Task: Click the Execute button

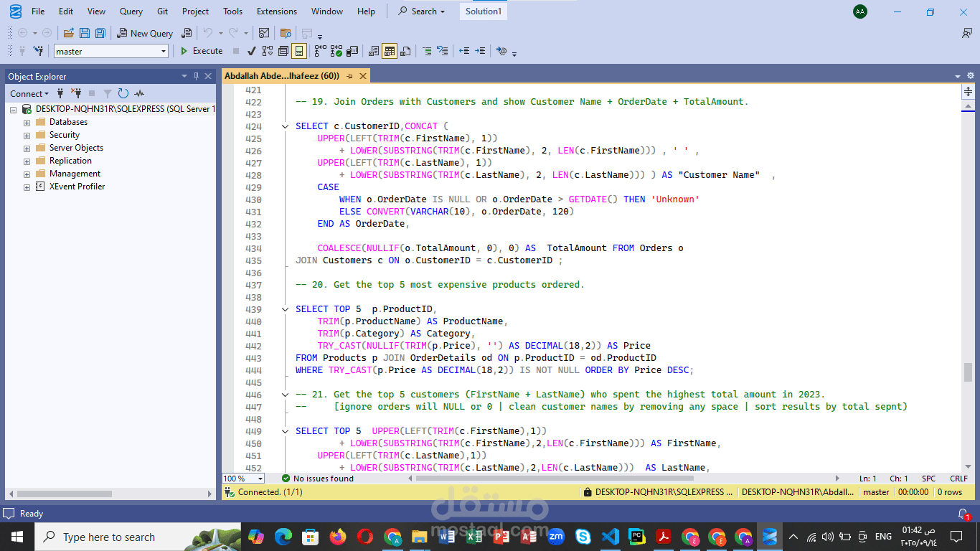Action: pos(201,51)
